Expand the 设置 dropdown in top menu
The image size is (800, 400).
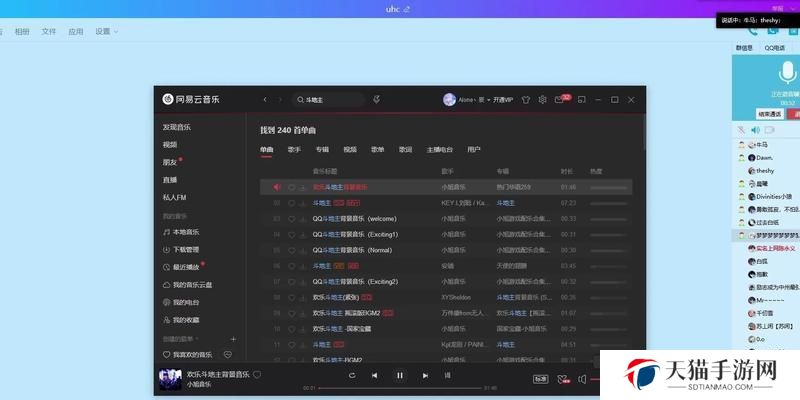click(106, 32)
